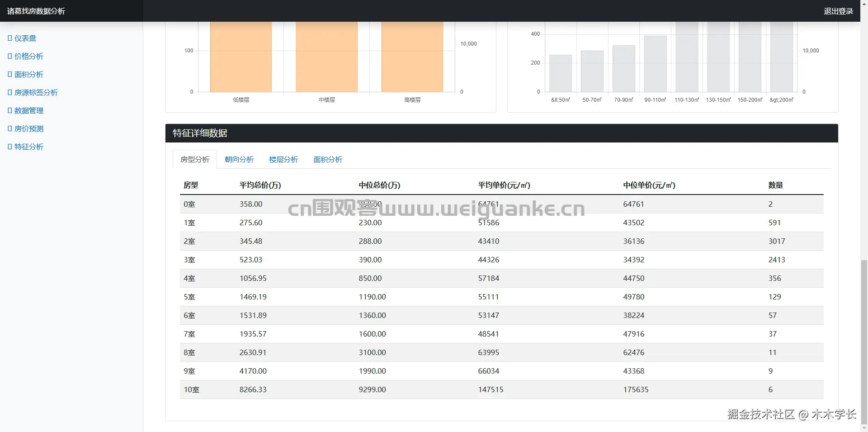This screenshot has height=432, width=868.
Task: Click the 150-200㎡ gray bar
Action: tap(750, 57)
